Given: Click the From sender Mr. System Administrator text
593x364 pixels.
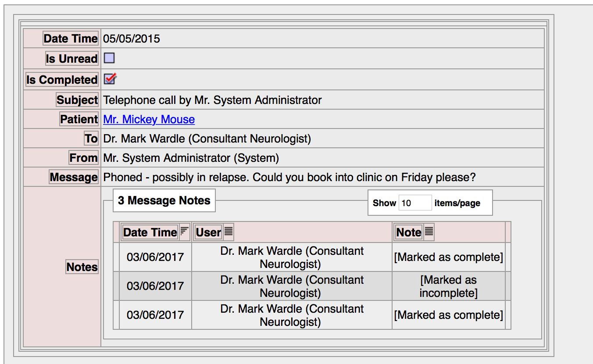Looking at the screenshot, I should (x=191, y=158).
